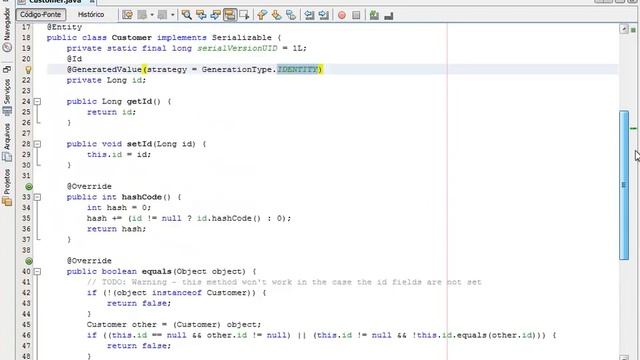This screenshot has height=360, width=640.
Task: Switch to Histórico view
Action: (91, 15)
